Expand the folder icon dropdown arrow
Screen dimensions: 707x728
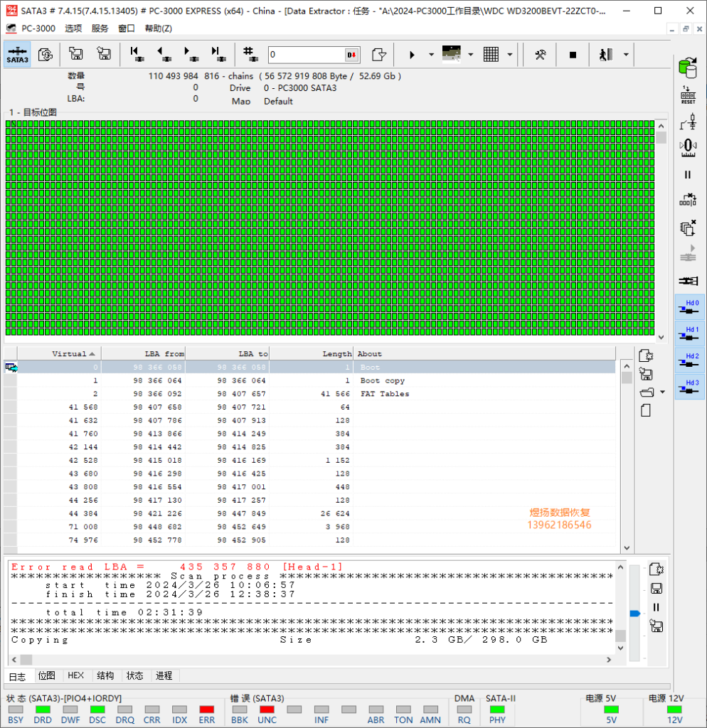coord(663,392)
